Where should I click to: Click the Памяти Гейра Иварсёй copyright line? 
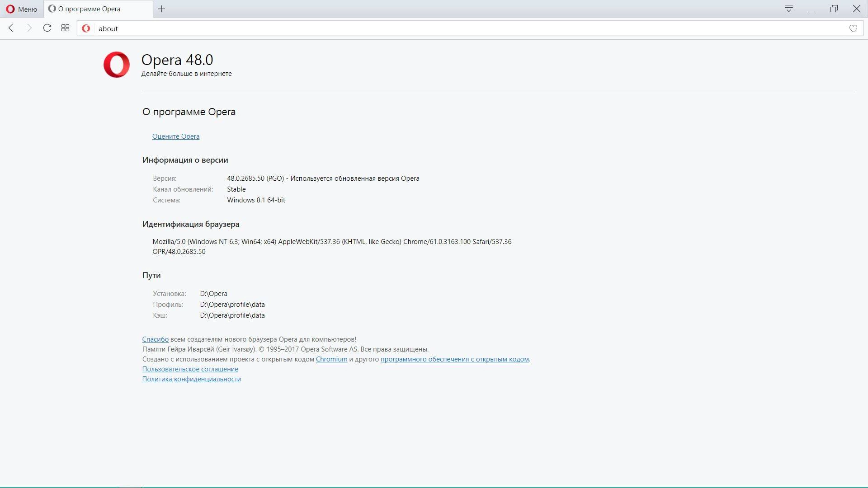(285, 349)
